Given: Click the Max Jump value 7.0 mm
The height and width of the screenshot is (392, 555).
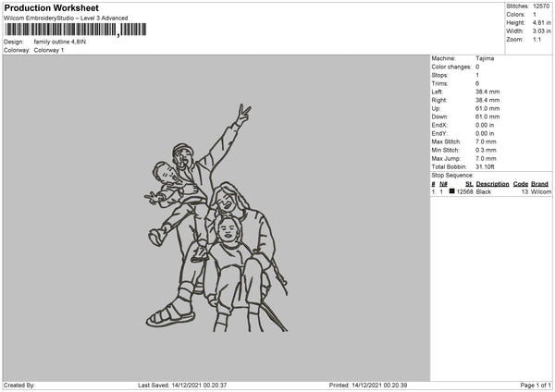Looking at the screenshot, I should [486, 158].
